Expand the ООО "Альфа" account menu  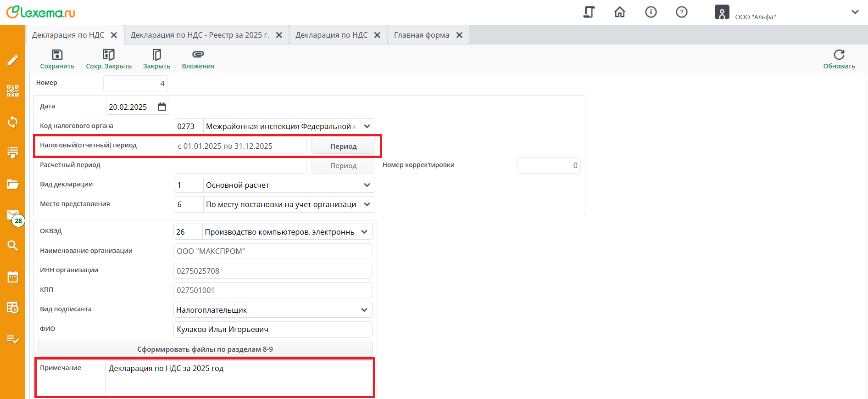pyautogui.click(x=855, y=12)
